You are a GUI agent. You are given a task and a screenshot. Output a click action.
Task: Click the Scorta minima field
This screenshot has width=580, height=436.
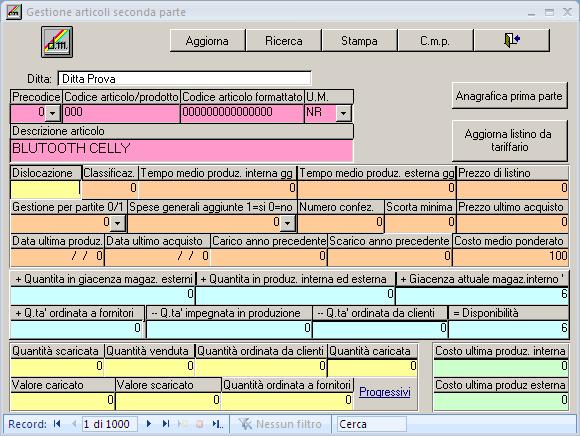click(420, 223)
